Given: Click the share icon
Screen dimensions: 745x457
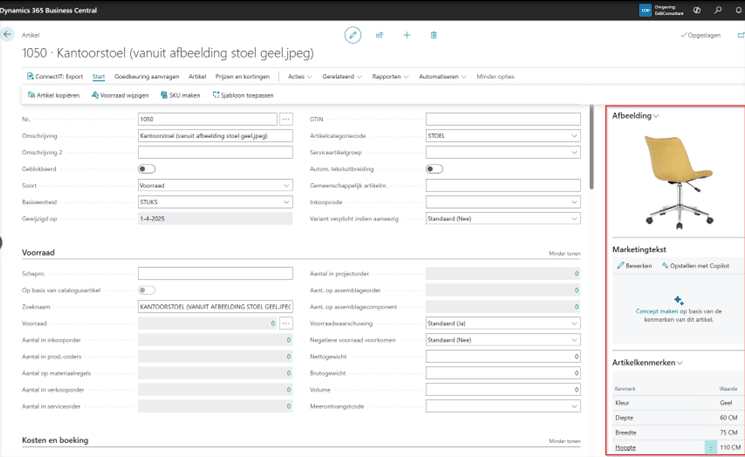Looking at the screenshot, I should 380,35.
